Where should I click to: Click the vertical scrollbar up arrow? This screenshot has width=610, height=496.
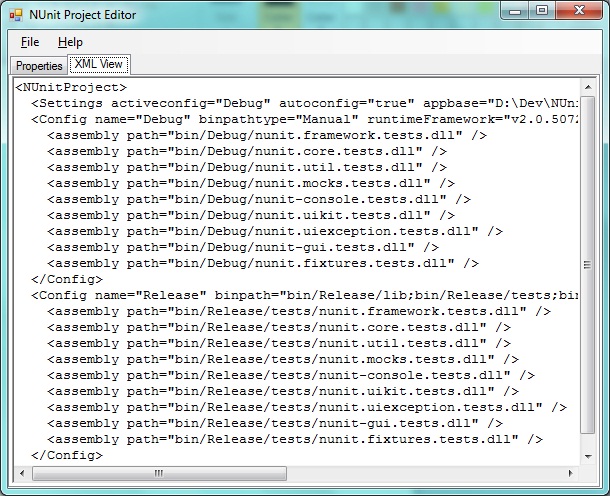pos(589,87)
